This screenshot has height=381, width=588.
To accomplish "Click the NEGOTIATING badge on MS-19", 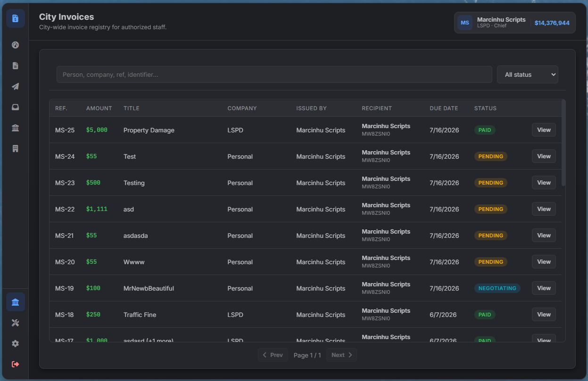I will (x=497, y=288).
